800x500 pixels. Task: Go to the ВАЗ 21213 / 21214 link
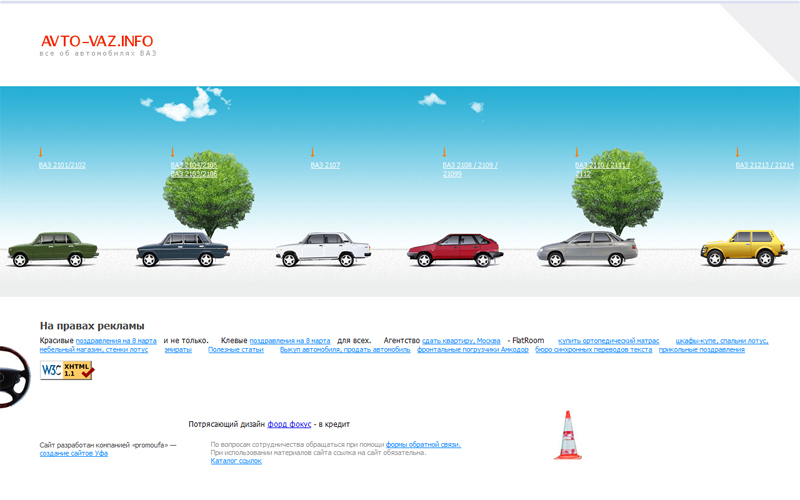764,165
